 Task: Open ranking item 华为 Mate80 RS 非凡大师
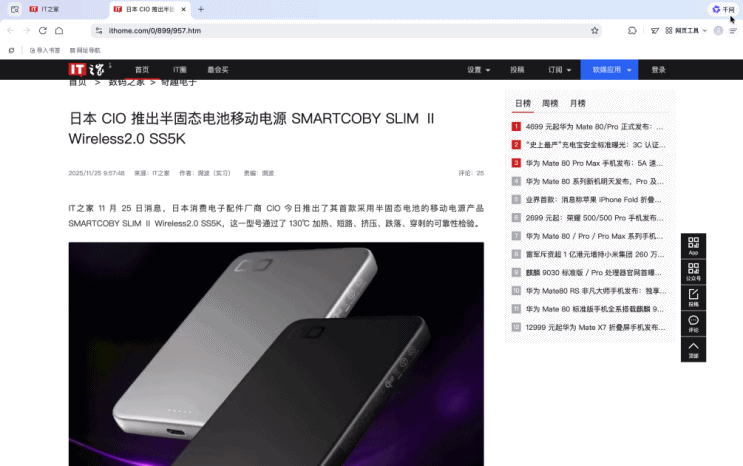pyautogui.click(x=596, y=291)
